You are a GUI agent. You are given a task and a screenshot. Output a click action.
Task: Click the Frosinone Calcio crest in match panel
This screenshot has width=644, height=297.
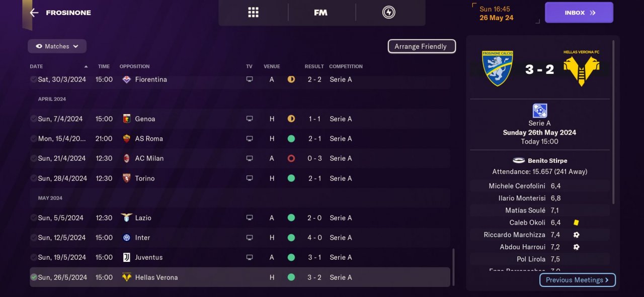tap(497, 68)
